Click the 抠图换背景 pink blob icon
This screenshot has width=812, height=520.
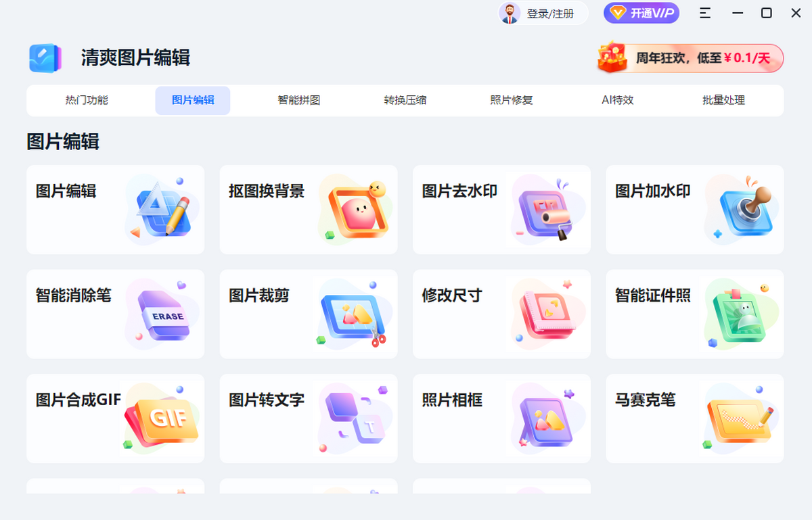[355, 209]
